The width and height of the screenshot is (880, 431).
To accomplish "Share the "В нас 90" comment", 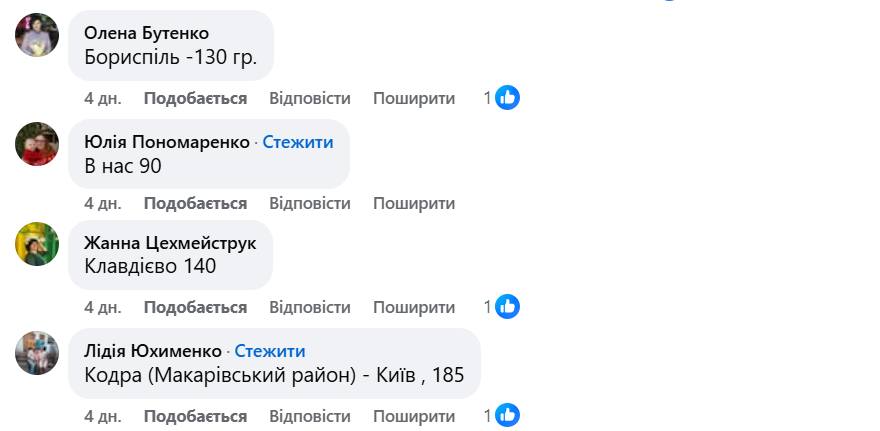I will click(414, 203).
